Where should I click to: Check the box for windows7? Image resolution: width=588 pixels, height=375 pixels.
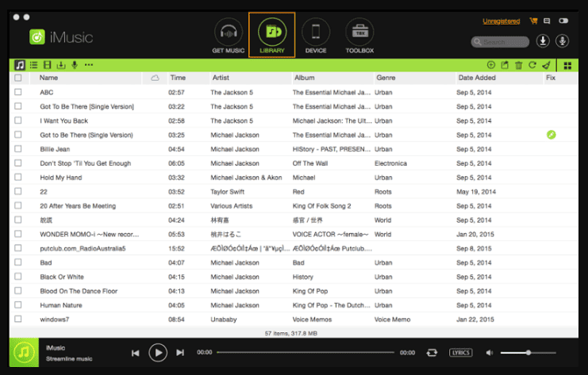point(17,319)
